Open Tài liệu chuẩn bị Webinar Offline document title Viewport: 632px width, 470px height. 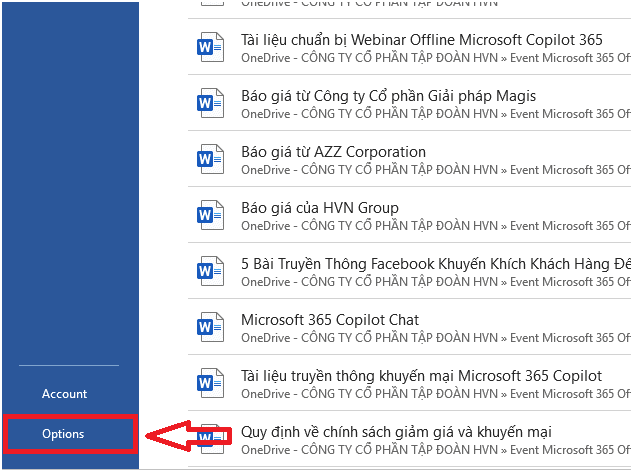pos(421,40)
